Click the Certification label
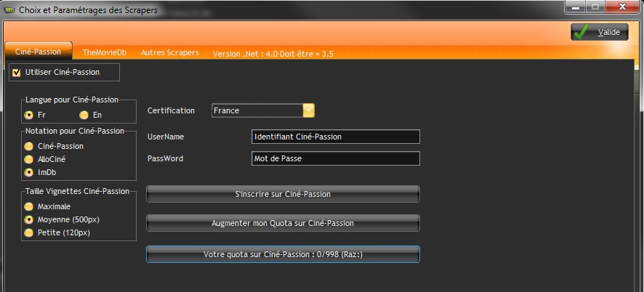Viewport: 644px width, 292px height. click(x=171, y=110)
